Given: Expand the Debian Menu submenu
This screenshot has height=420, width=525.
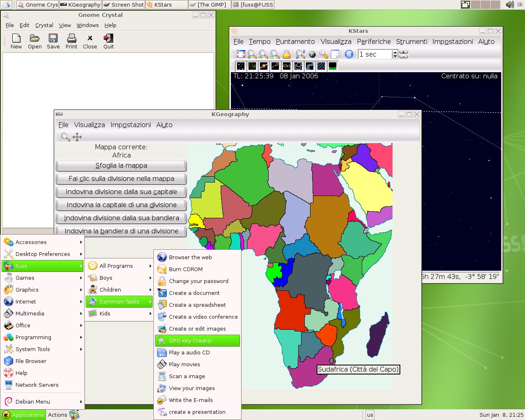Looking at the screenshot, I should pos(43,402).
